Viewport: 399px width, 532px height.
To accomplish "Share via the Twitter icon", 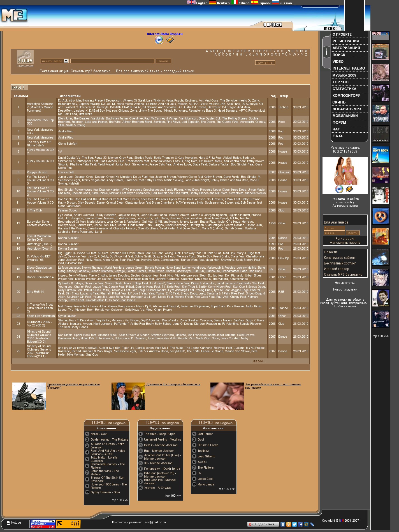I will coord(294,524).
